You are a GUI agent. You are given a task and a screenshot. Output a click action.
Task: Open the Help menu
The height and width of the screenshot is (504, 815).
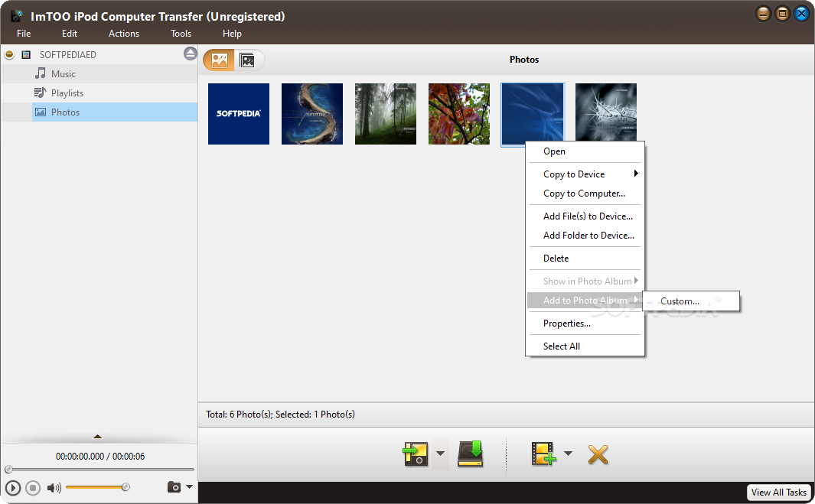click(x=232, y=33)
